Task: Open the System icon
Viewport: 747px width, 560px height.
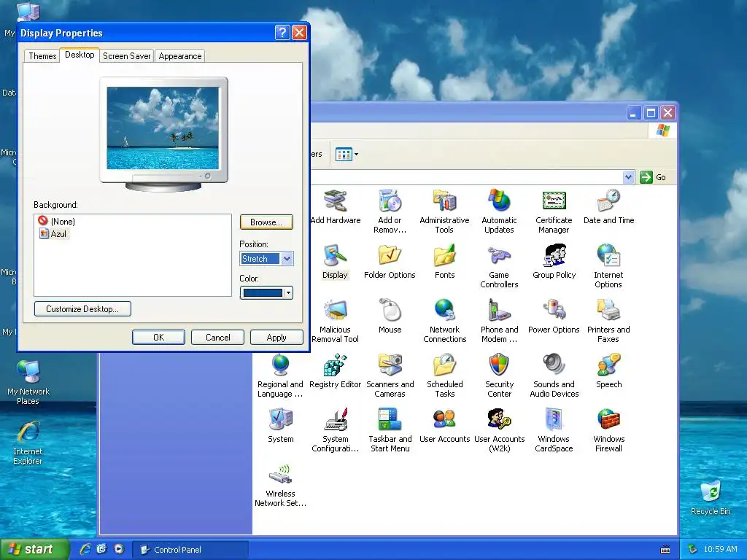Action: [x=280, y=426]
